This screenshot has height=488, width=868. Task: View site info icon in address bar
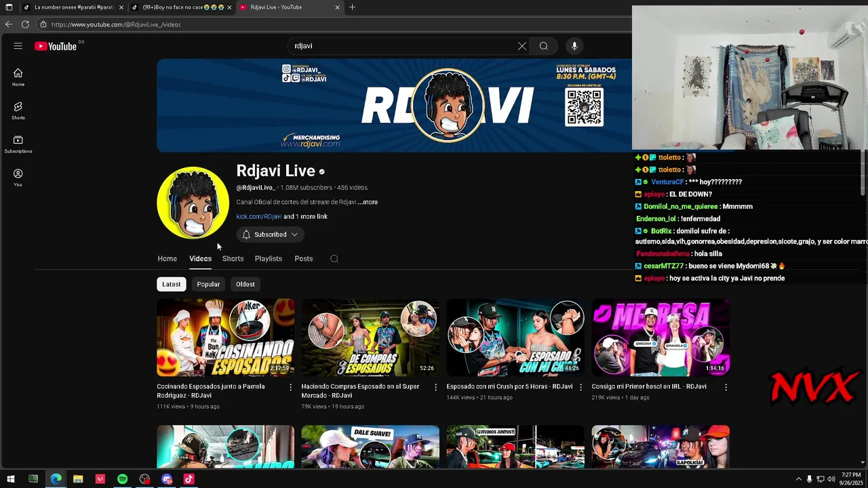(43, 24)
